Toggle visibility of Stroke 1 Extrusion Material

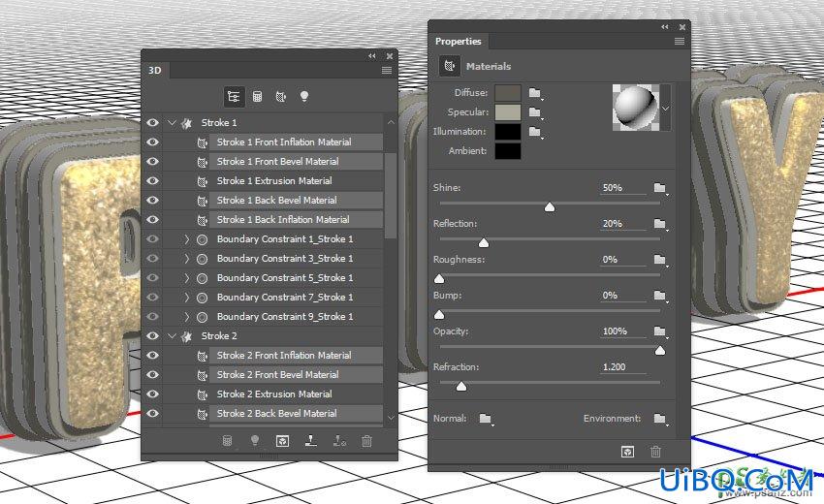(152, 181)
